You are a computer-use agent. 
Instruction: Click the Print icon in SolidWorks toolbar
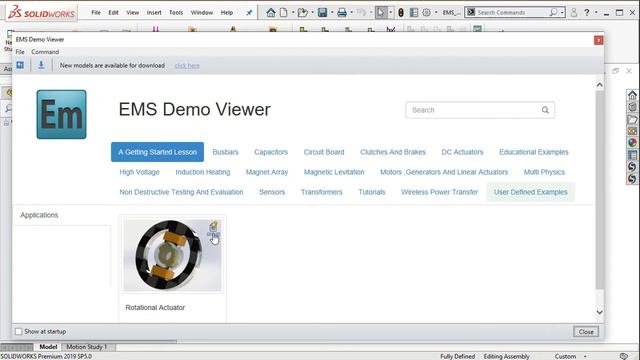pyautogui.click(x=342, y=13)
